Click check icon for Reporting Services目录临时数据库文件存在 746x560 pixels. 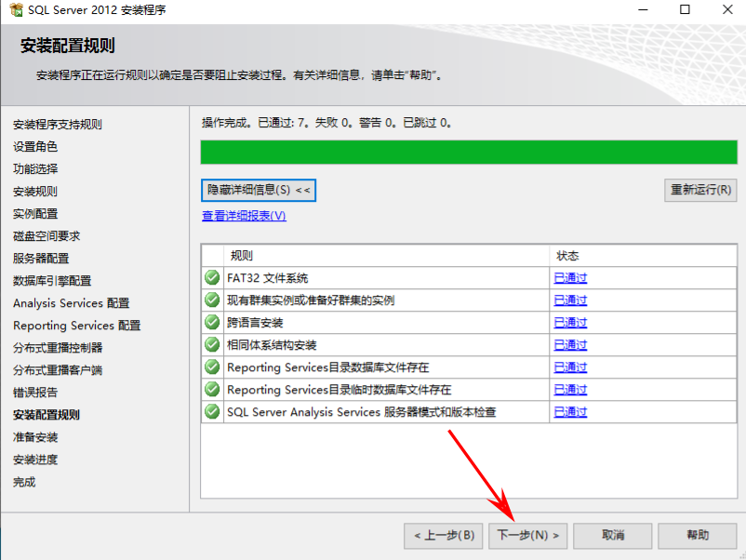[x=212, y=389]
